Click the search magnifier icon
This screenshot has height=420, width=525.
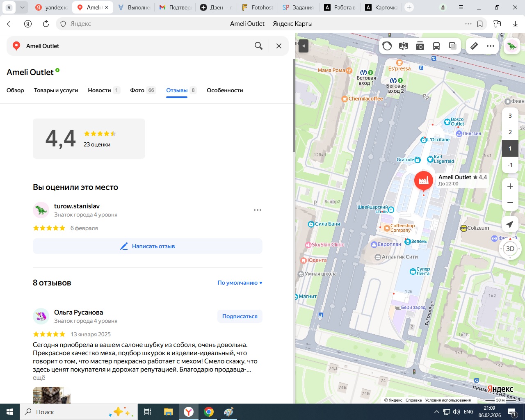[258, 46]
